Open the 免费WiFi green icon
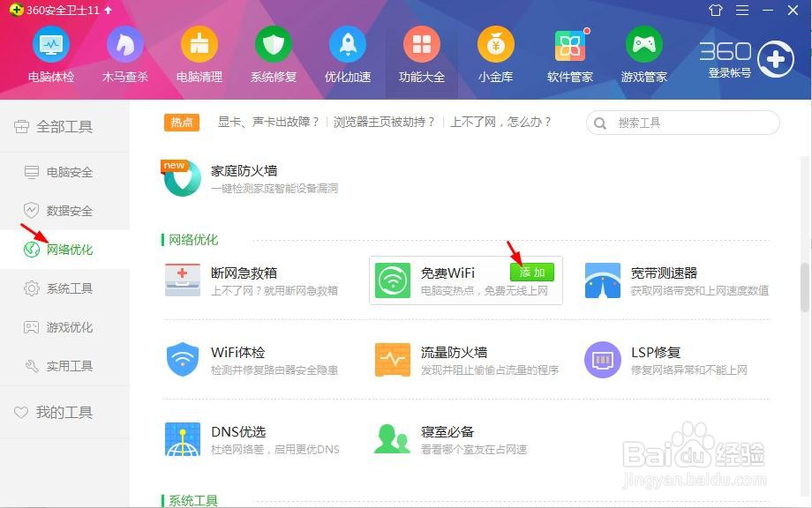 coord(393,280)
